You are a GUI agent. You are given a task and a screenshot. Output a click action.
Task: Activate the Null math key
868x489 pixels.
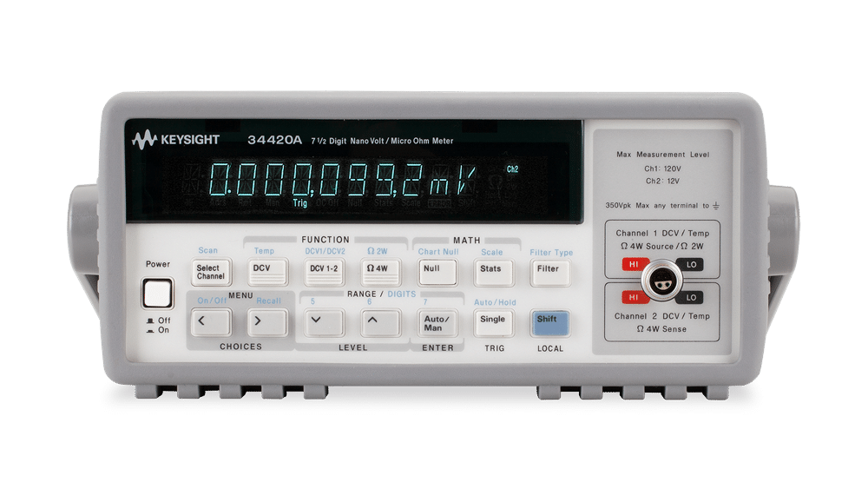point(437,273)
